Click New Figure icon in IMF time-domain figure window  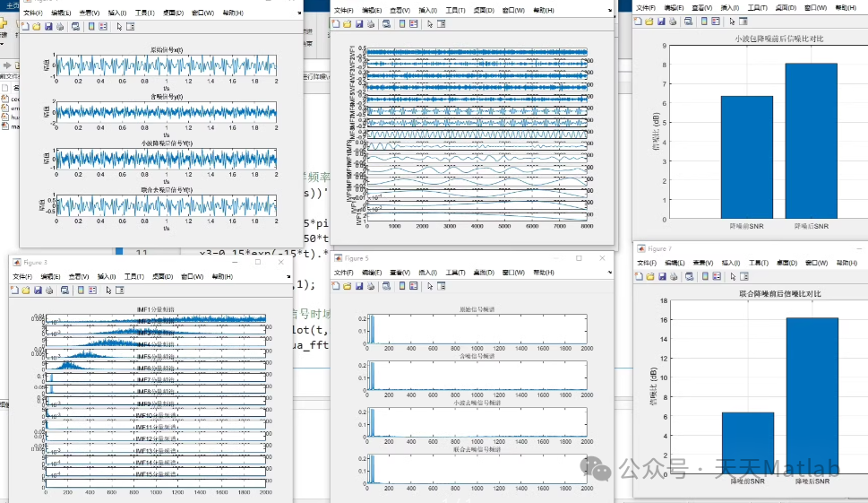336,24
